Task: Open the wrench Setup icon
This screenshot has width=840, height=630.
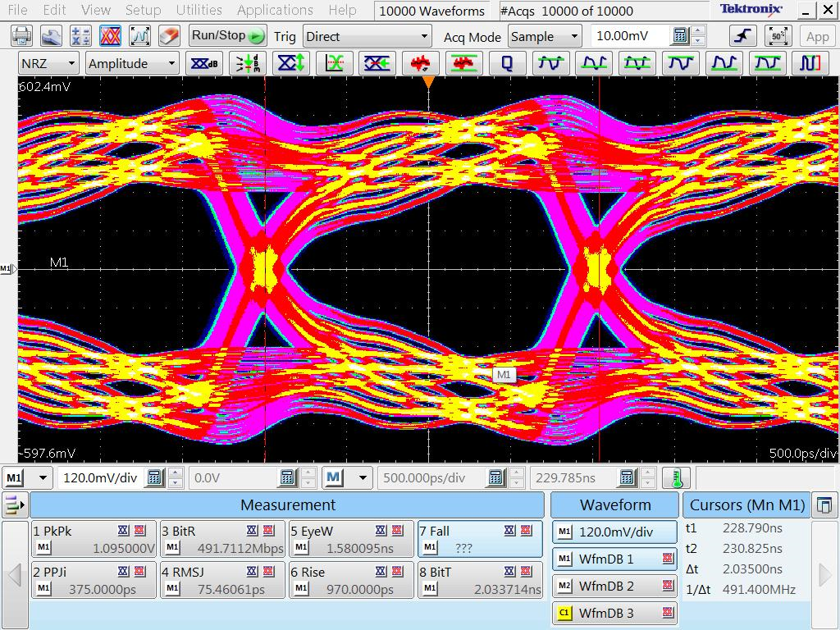Action: pyautogui.click(x=52, y=36)
